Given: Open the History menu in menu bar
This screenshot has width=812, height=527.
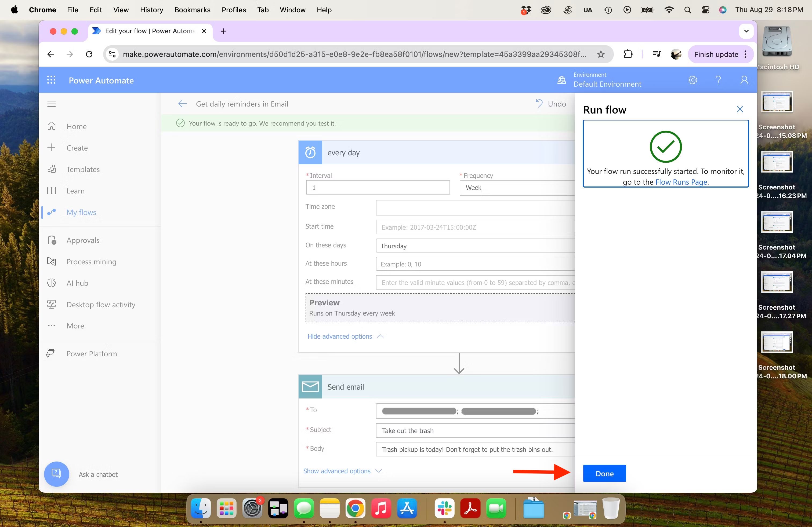Looking at the screenshot, I should pyautogui.click(x=151, y=10).
